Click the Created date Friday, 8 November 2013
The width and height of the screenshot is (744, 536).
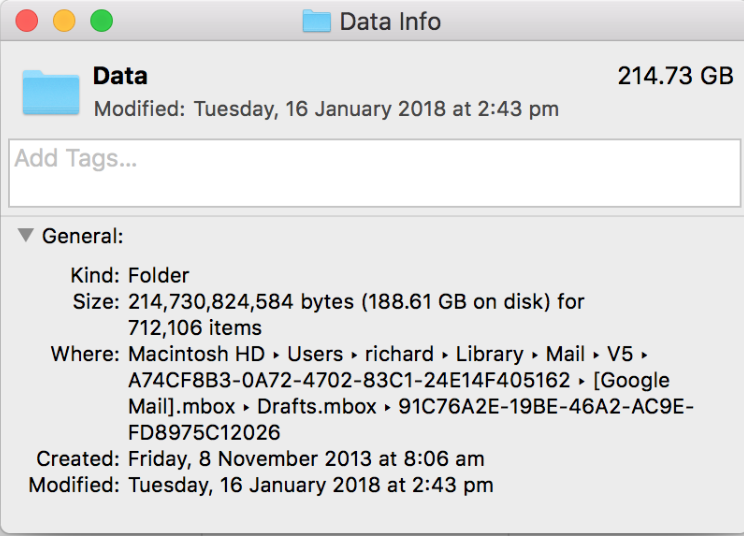pos(306,459)
